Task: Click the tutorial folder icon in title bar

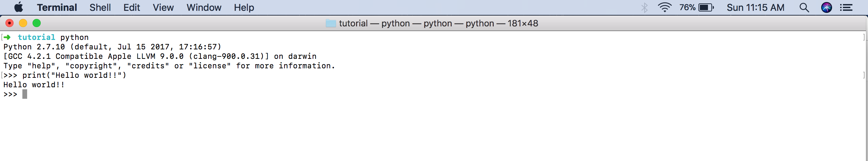Action: click(x=331, y=23)
